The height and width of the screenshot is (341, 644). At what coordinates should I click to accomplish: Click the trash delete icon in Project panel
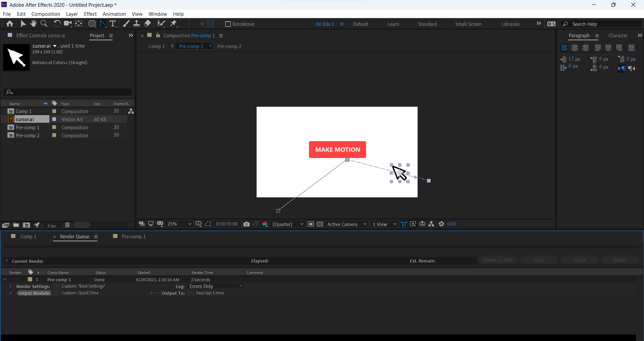(x=67, y=225)
